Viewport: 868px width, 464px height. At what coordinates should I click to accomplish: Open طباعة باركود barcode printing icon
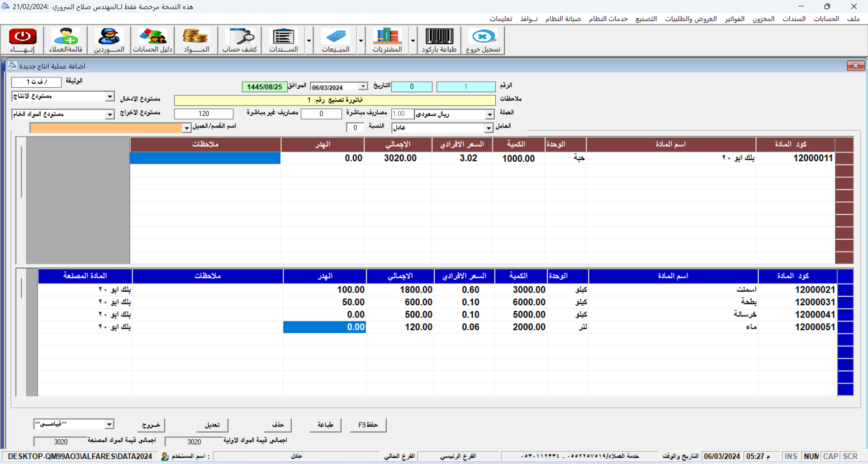click(x=439, y=40)
